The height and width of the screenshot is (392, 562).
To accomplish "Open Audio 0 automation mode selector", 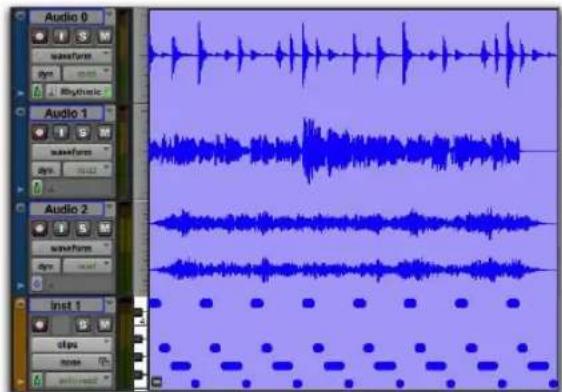I will [x=87, y=74].
